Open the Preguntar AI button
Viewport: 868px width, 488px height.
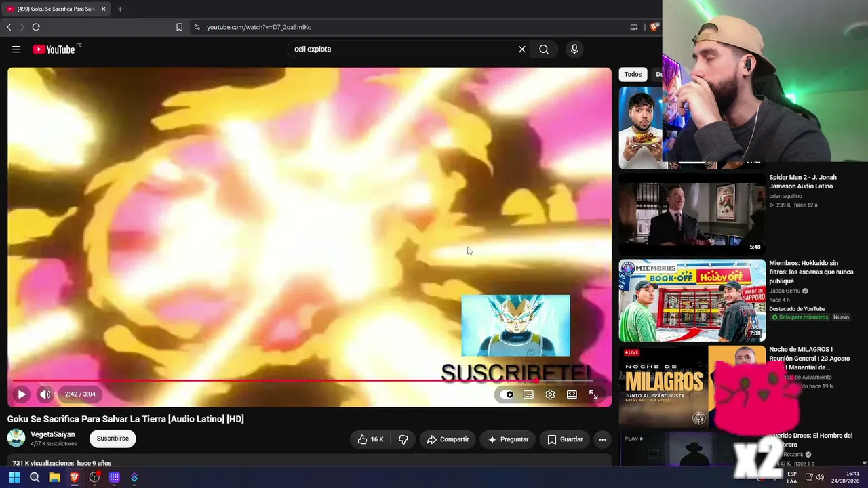pos(508,439)
